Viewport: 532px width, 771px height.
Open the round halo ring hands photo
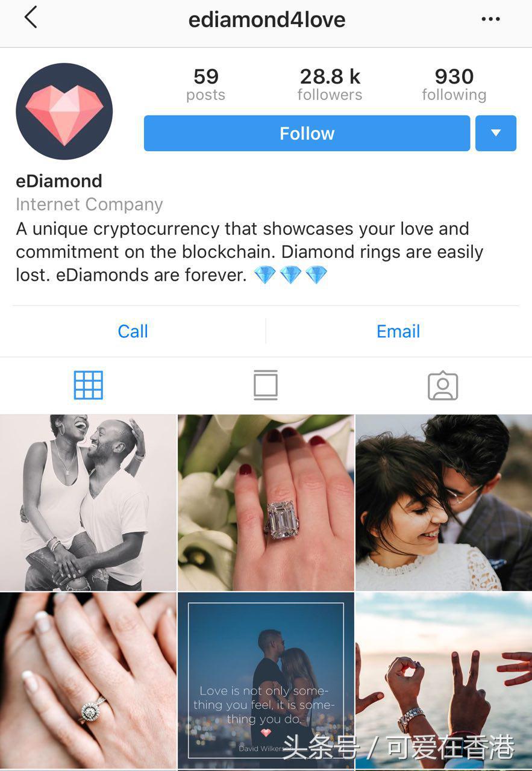88,681
